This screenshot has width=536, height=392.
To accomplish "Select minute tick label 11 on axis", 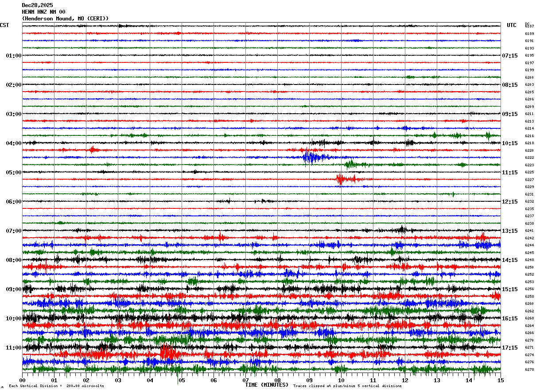I will point(373,380).
